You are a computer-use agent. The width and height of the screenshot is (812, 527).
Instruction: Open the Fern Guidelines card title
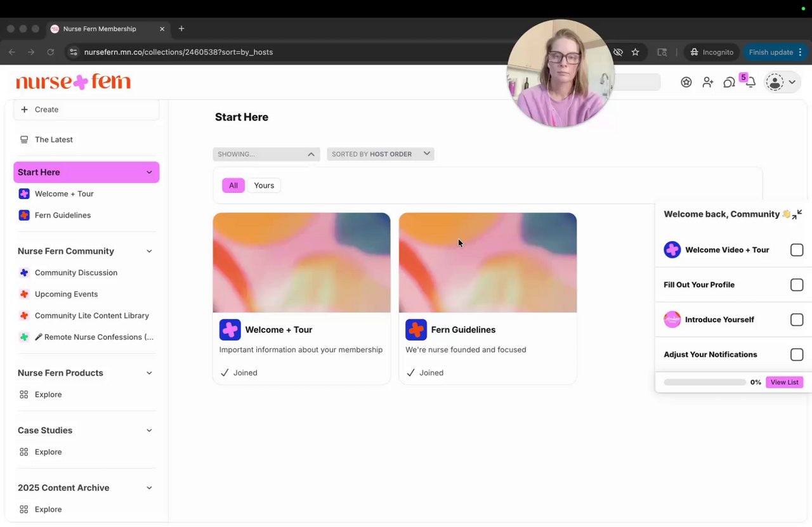[x=464, y=330]
